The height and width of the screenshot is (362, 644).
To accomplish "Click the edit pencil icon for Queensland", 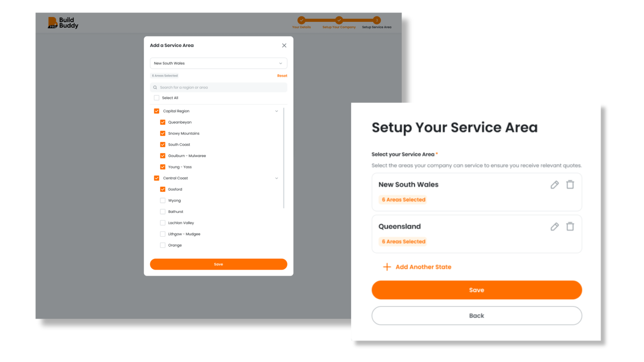I will (x=555, y=226).
